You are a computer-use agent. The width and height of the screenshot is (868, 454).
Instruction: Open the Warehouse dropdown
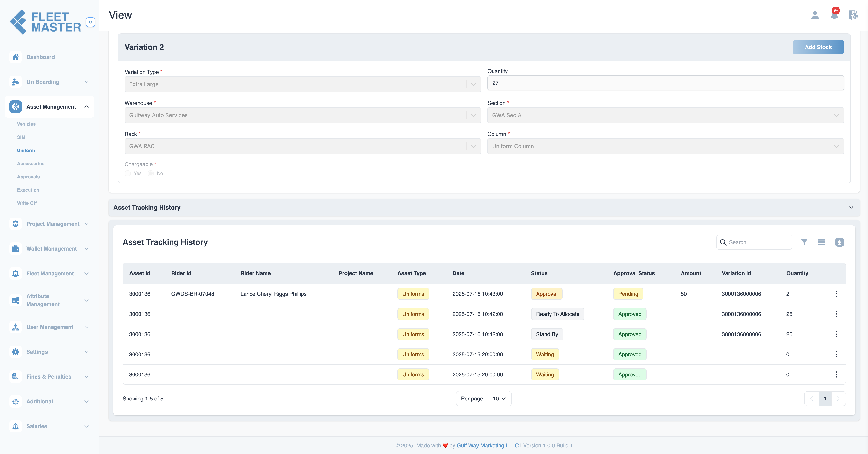point(303,115)
